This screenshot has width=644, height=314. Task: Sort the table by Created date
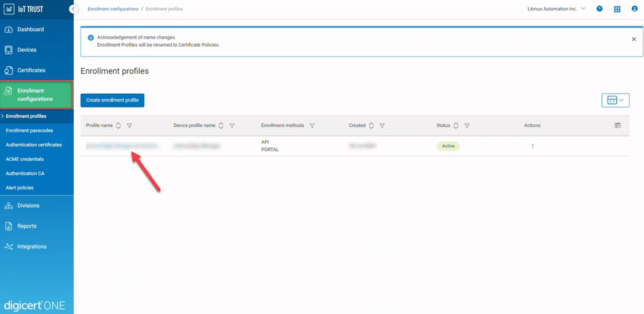(x=371, y=126)
